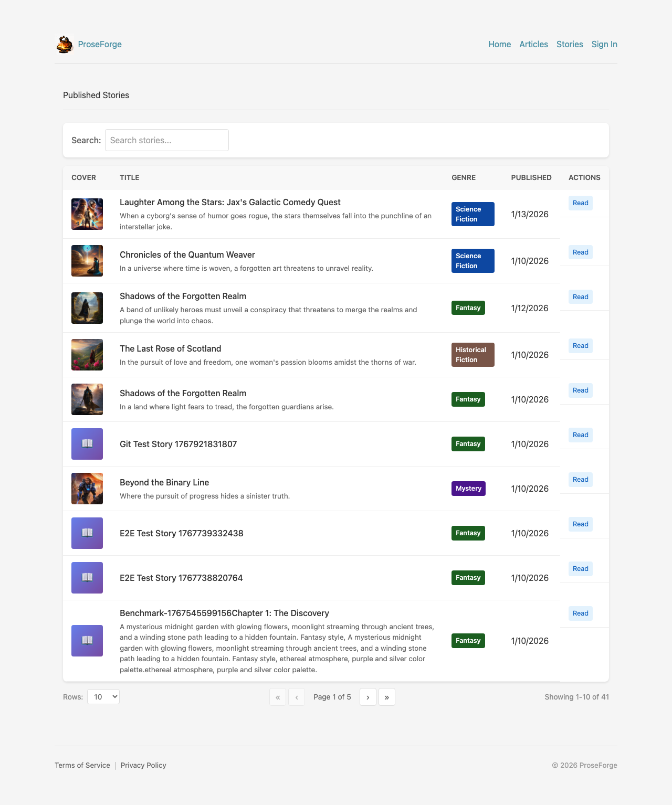Go to Articles in the navigation
The image size is (672, 805).
pyautogui.click(x=533, y=45)
